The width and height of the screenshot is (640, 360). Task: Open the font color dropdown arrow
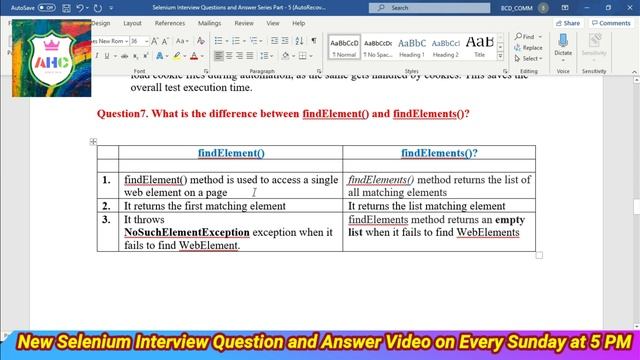pos(202,56)
